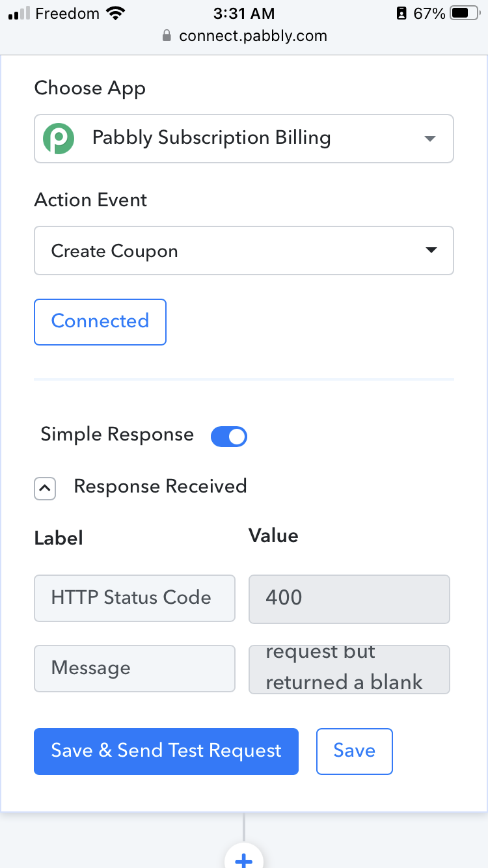Screen dimensions: 488x868
Task: Select the blank-response message value field
Action: 349,669
